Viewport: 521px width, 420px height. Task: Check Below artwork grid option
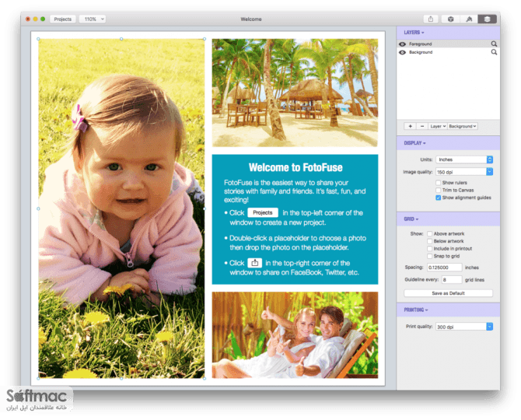(429, 241)
